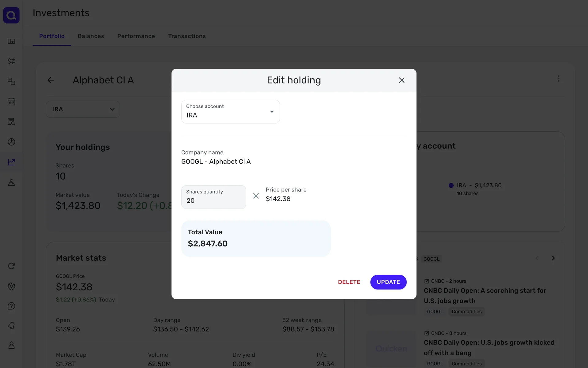
Task: Open the Choose account dropdown in dialog
Action: (x=230, y=112)
